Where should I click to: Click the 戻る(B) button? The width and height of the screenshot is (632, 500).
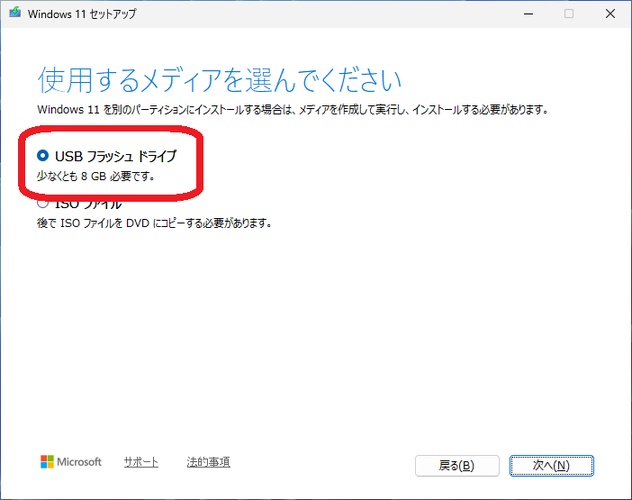pyautogui.click(x=457, y=466)
